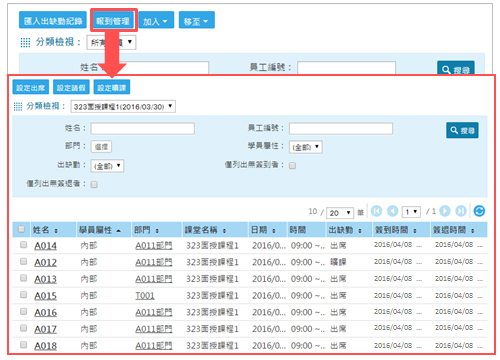
Task: Open the A013 name link
Action: point(45,279)
